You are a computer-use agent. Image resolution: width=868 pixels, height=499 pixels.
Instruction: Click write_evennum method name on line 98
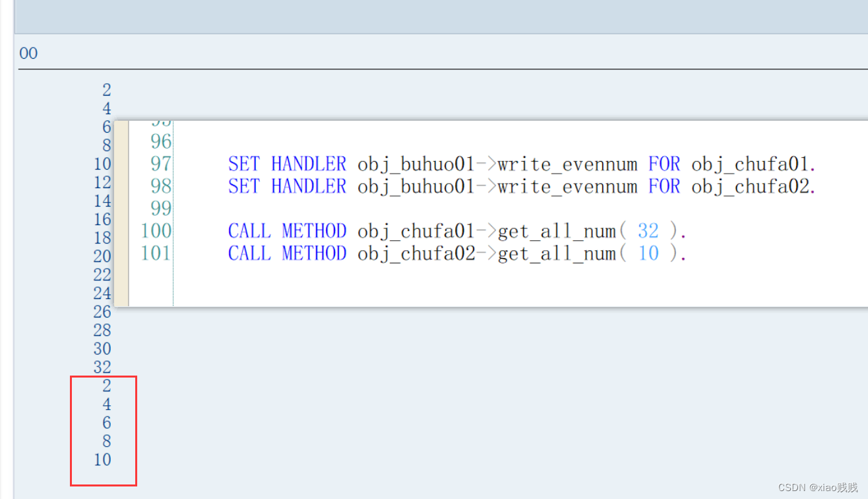(567, 186)
